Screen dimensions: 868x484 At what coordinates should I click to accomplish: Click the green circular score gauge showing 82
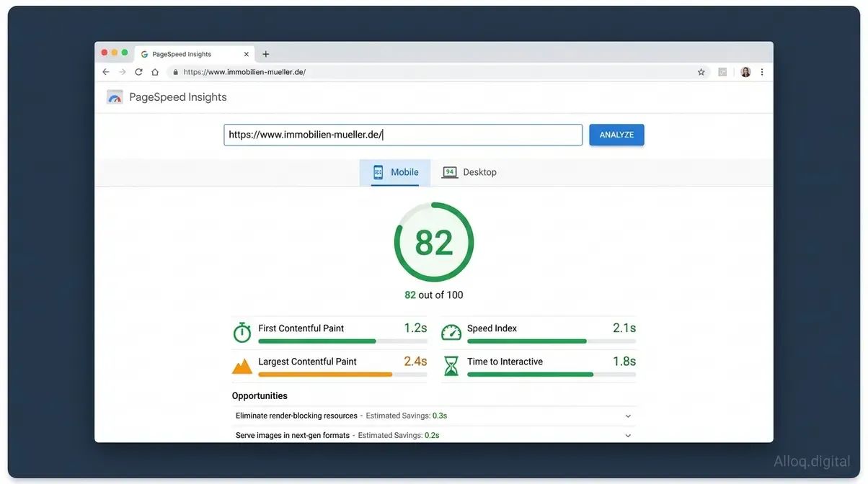pos(434,243)
